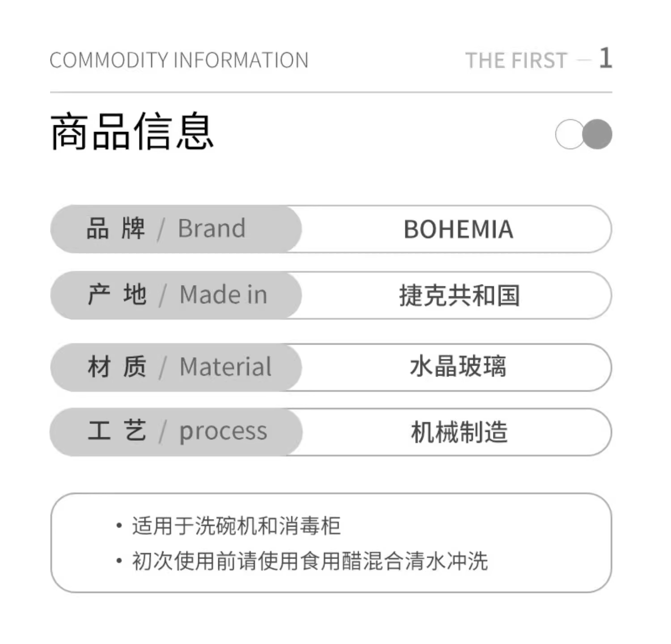Select the BOHEMIA brand value

tap(458, 230)
